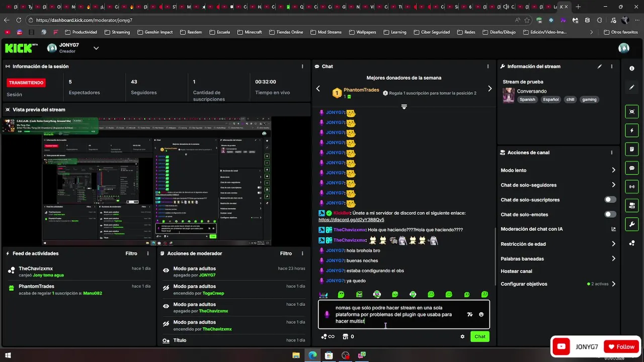Viewport: 644px width, 362px height.
Task: Click Windows Start button
Action: [8, 355]
